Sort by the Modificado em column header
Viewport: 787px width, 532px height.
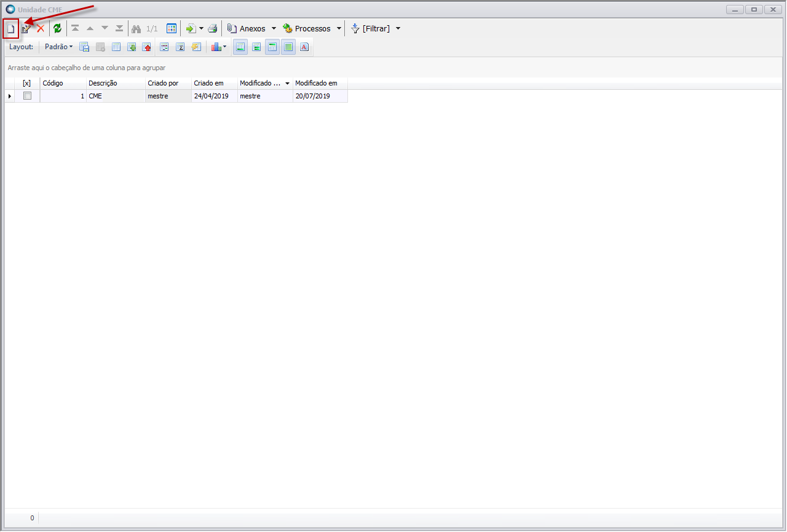pos(320,83)
